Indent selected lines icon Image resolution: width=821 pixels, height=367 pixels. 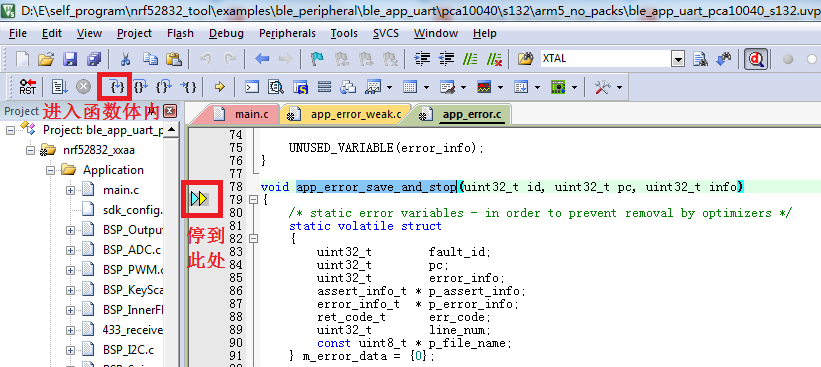(x=422, y=59)
